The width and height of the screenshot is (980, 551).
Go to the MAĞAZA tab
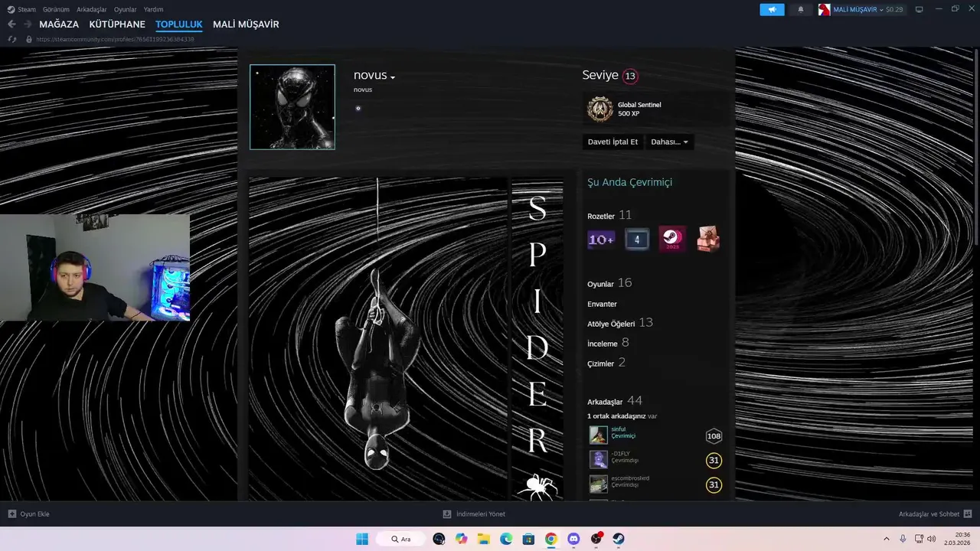[59, 24]
